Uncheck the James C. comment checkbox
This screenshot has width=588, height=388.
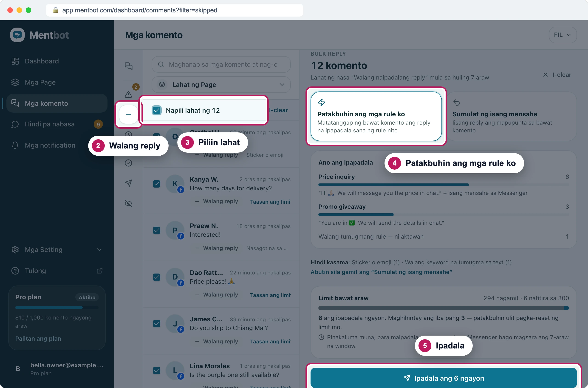[x=156, y=324]
